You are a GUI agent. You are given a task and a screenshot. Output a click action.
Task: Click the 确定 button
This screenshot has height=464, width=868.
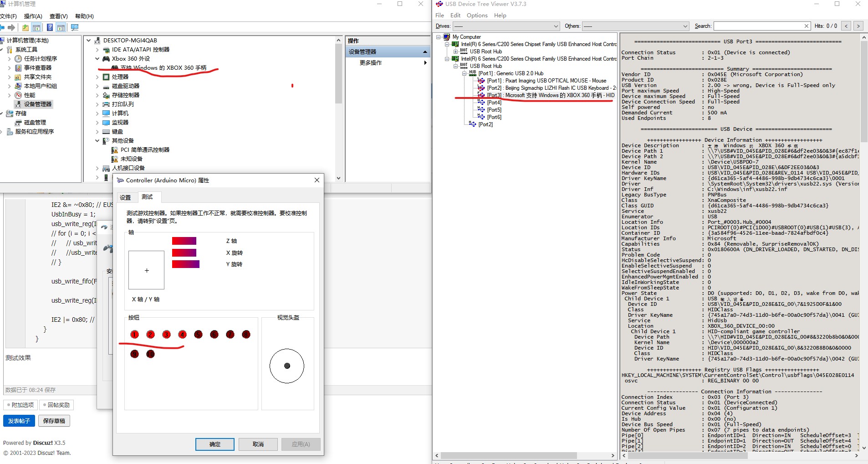pos(215,444)
